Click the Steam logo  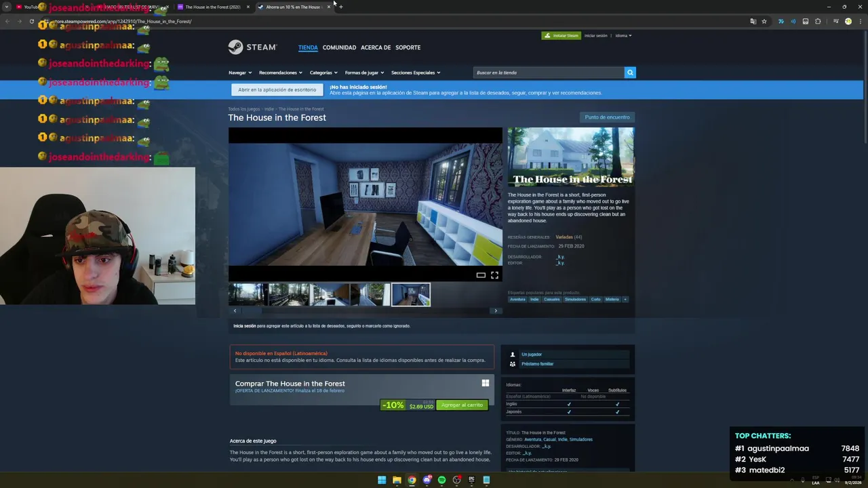click(252, 47)
